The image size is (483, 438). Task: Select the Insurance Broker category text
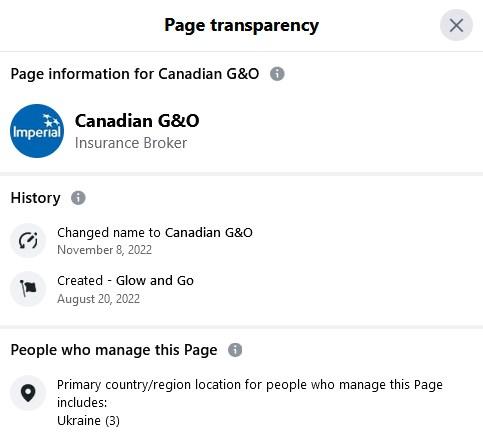131,143
